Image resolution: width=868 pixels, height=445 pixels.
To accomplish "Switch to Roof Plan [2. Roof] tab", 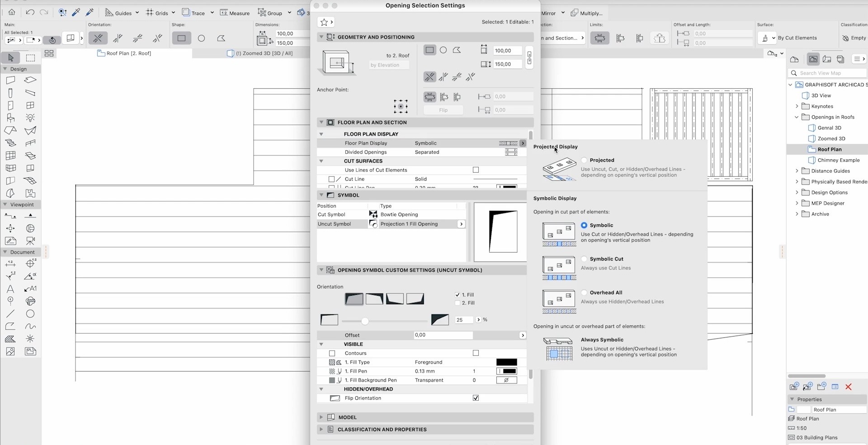I will click(124, 53).
